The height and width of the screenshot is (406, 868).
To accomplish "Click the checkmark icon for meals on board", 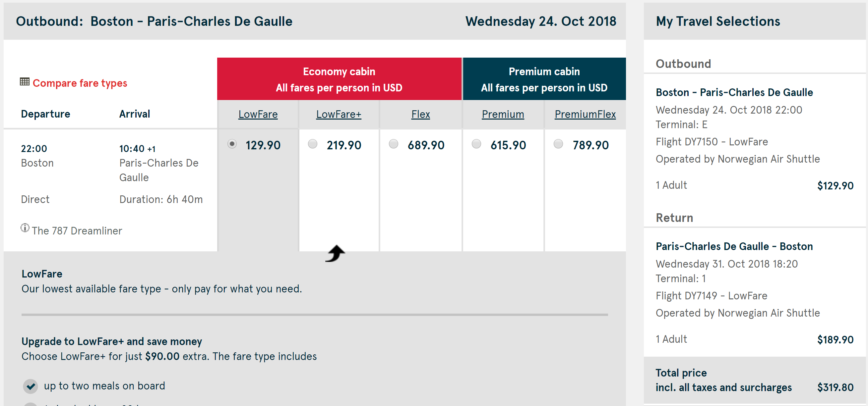I will coord(31,386).
